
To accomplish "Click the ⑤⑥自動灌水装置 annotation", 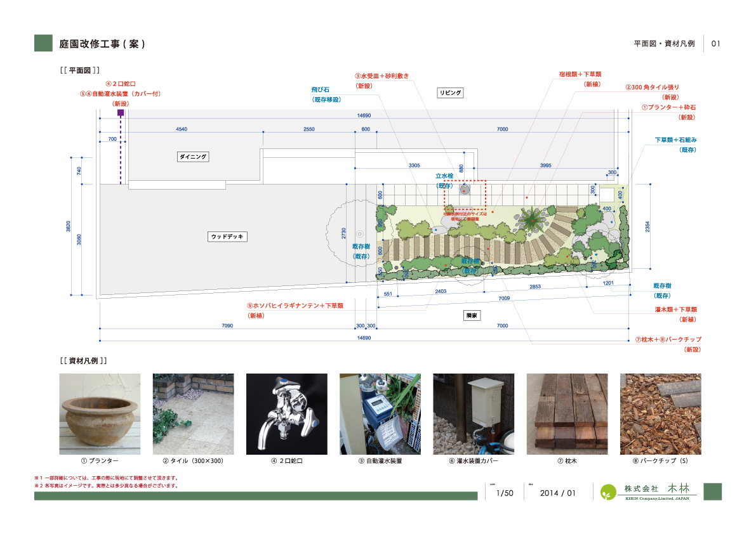I will click(120, 94).
